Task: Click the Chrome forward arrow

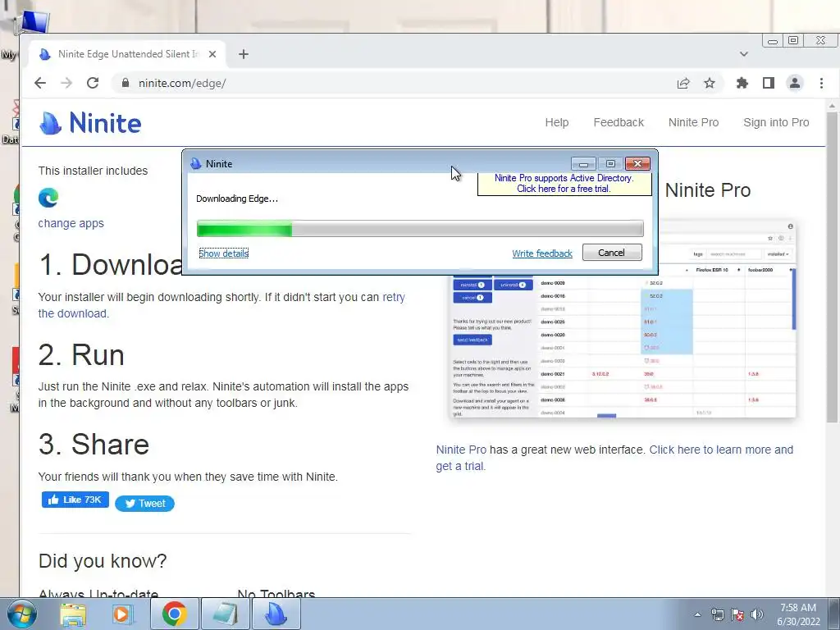Action: tap(66, 83)
